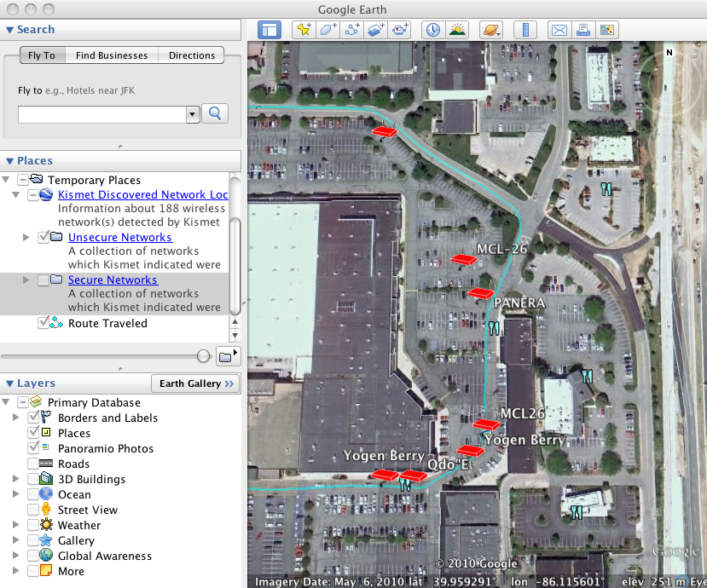Switch to Find Businesses tab

112,55
